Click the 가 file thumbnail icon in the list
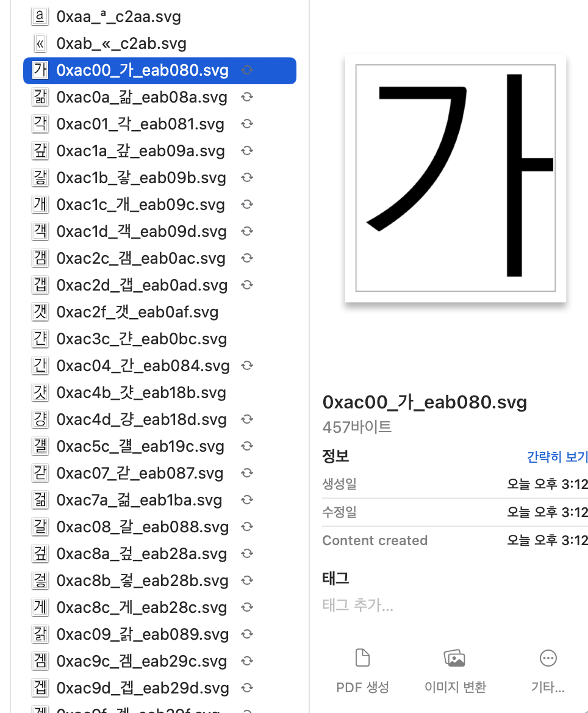 point(40,70)
